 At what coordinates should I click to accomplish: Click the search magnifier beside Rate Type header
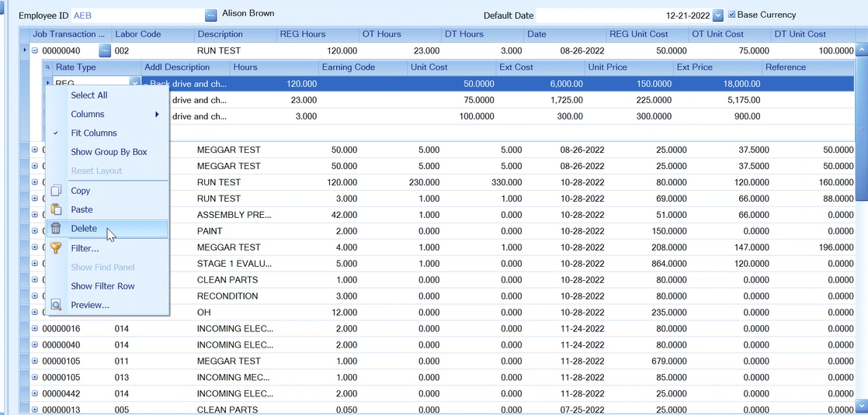click(47, 67)
